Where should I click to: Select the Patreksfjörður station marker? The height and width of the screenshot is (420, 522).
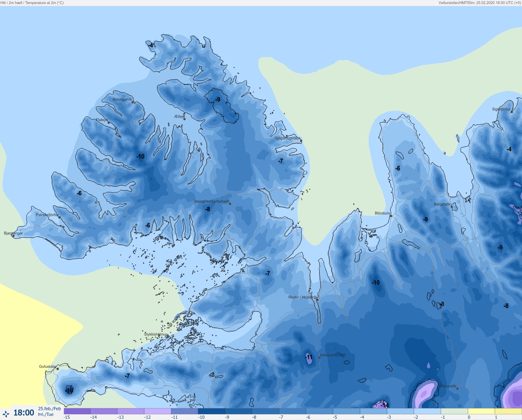(x=60, y=217)
